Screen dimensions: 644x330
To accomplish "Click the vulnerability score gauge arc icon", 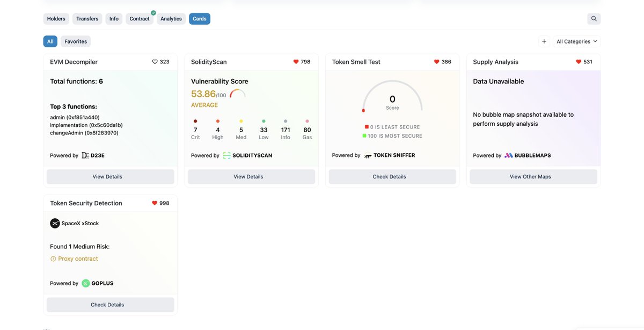I will [x=237, y=94].
